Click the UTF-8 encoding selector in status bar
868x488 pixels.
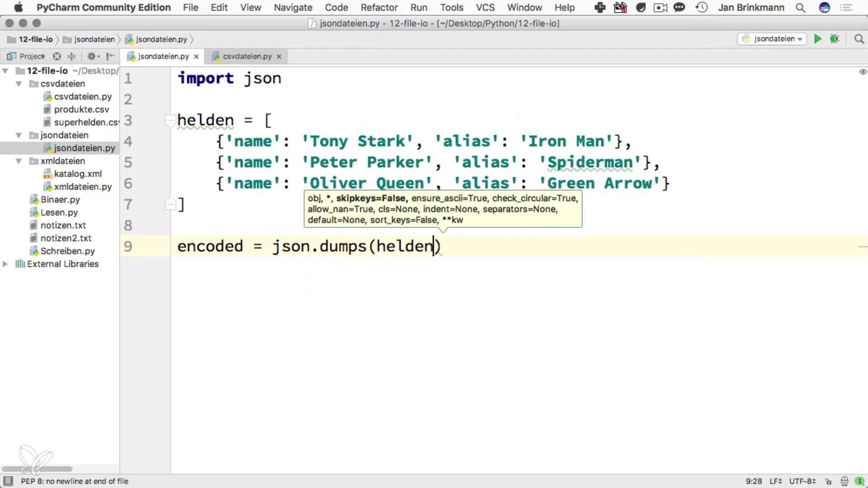pyautogui.click(x=802, y=481)
